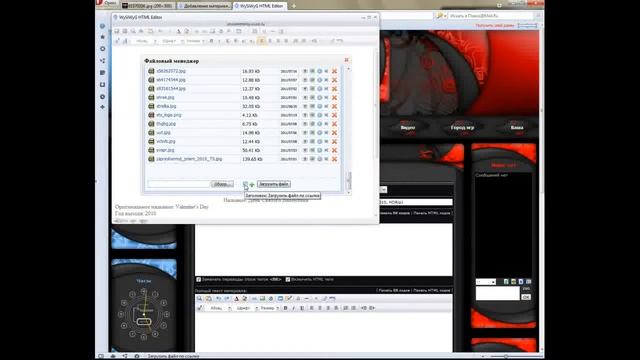640x360 pixels.
Task: Click the file path input field
Action: coord(179,184)
